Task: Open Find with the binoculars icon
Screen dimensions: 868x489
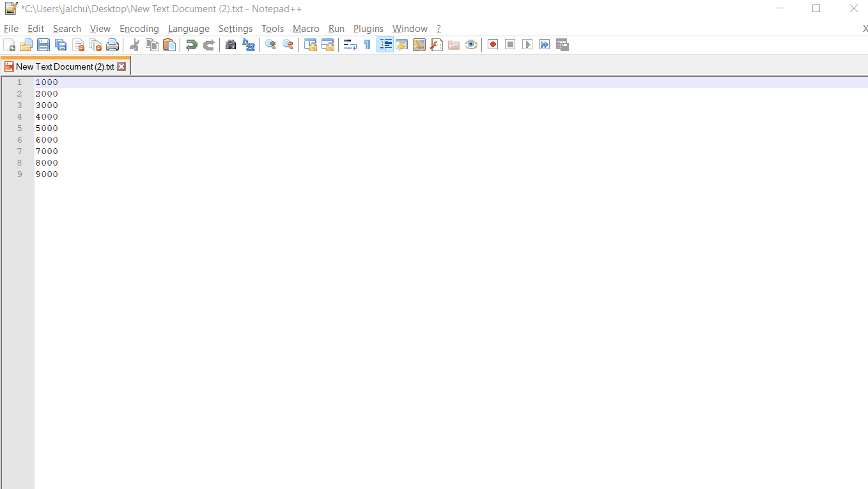Action: point(231,45)
